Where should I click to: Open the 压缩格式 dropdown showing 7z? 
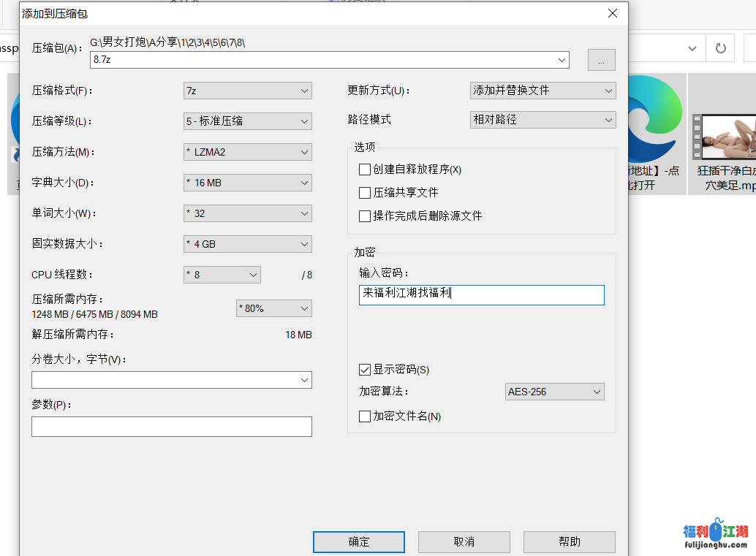[247, 91]
